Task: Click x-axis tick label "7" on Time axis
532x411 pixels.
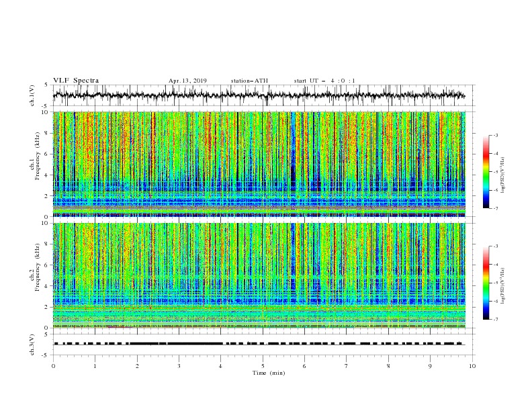Action: [347, 366]
